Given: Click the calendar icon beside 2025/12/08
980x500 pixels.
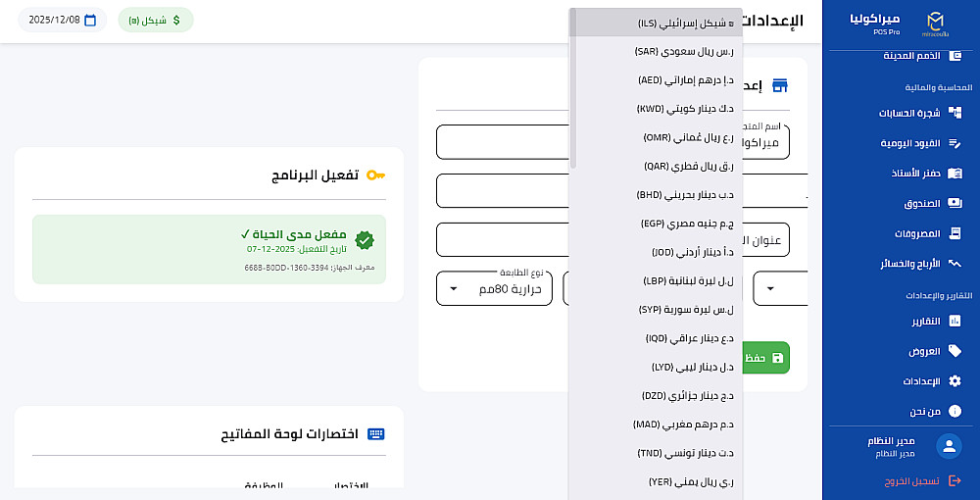Looking at the screenshot, I should (x=90, y=20).
